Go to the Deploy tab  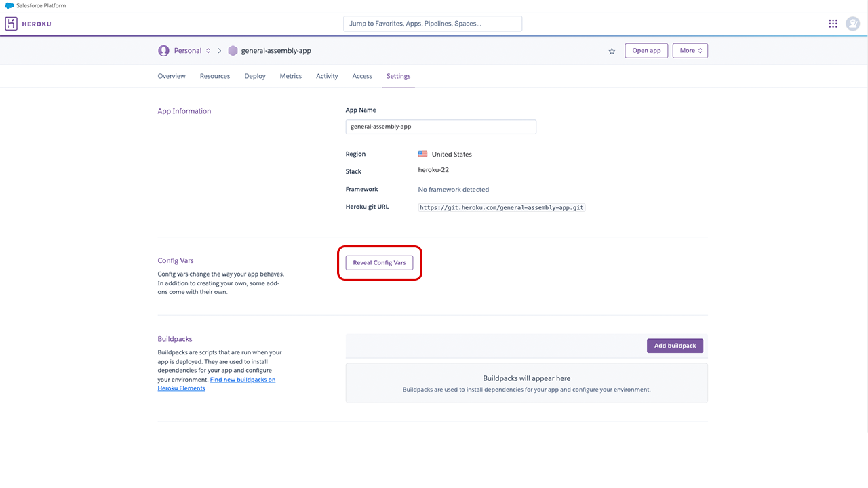(255, 76)
